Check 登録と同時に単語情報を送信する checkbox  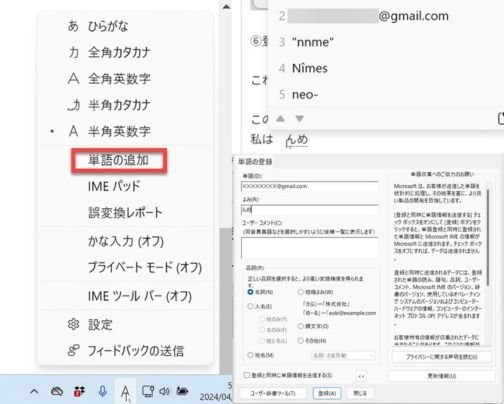pyautogui.click(x=247, y=375)
